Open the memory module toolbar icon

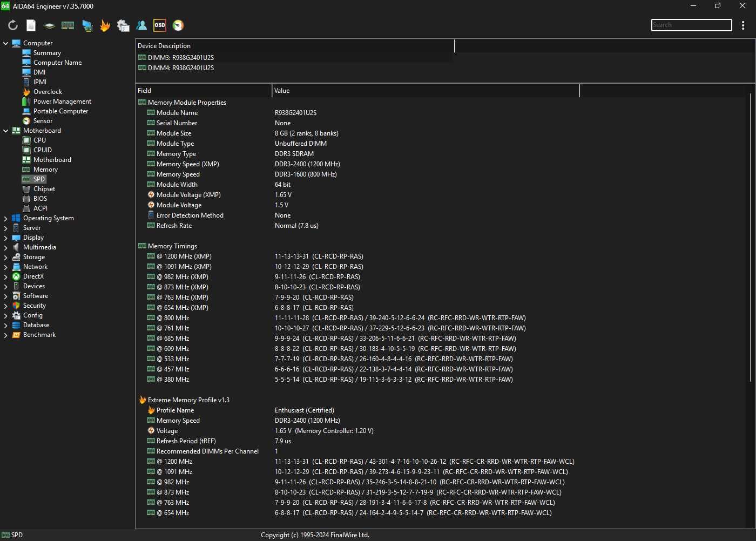click(68, 25)
